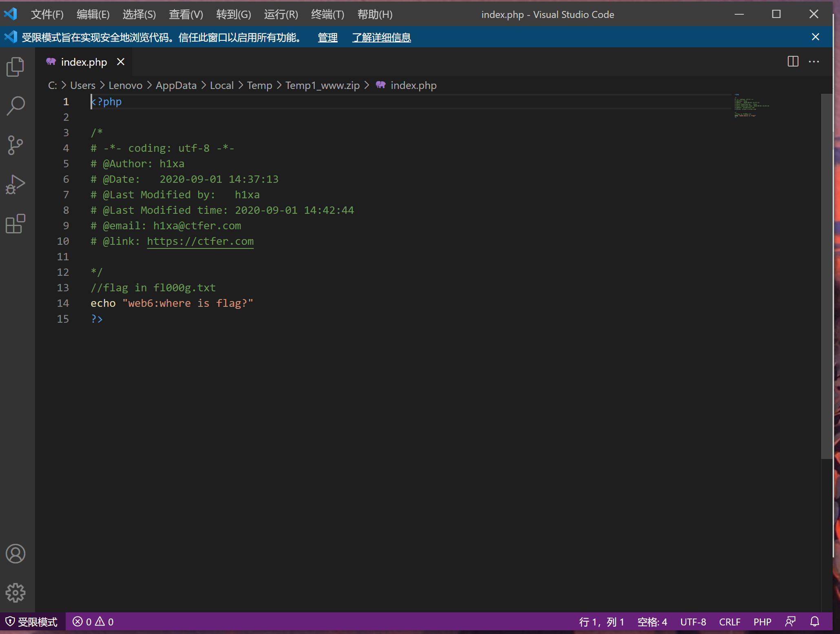Click the echo keyword on line 14
Viewport: 840px width, 634px height.
click(x=103, y=303)
